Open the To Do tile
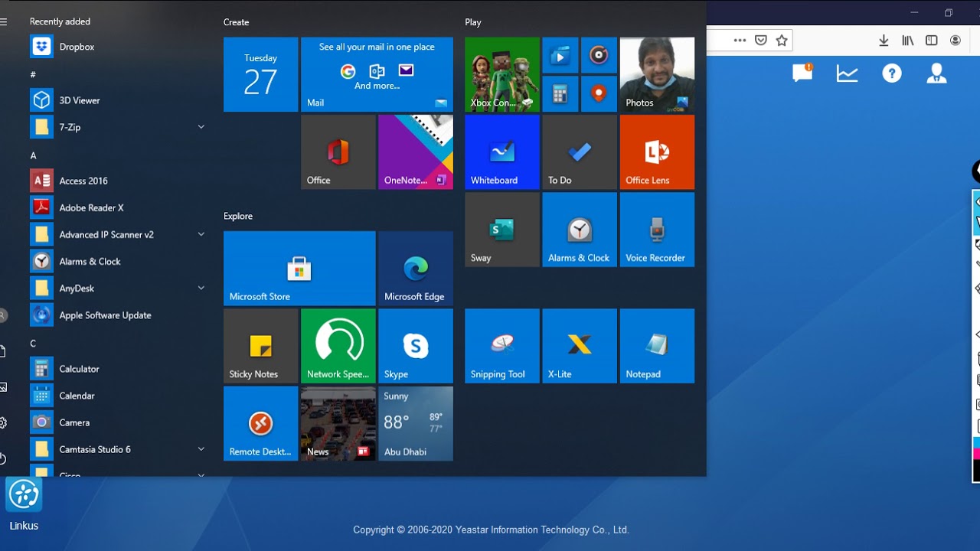Screen dimensions: 980x551 [579, 152]
